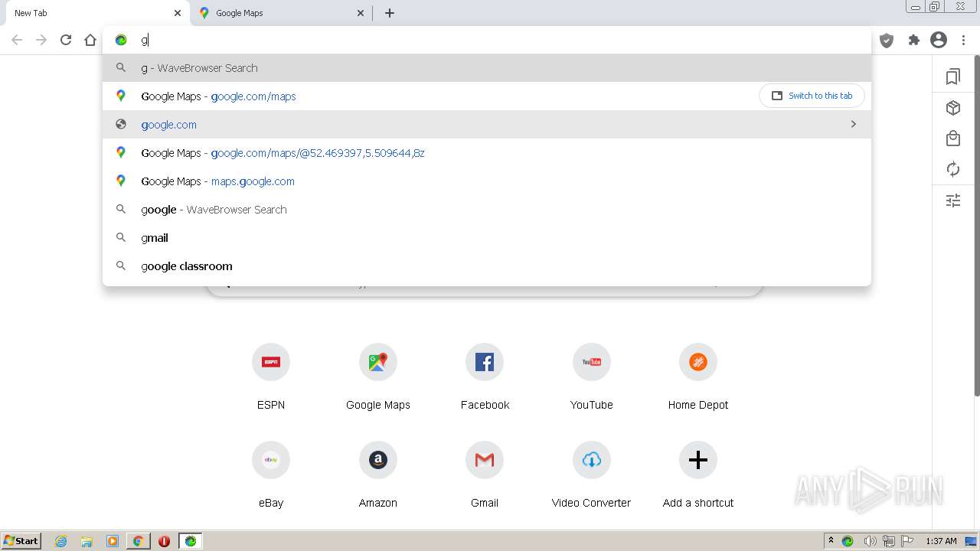Open the Home Depot shortcut
Viewport: 980px width, 551px height.
[x=698, y=362]
